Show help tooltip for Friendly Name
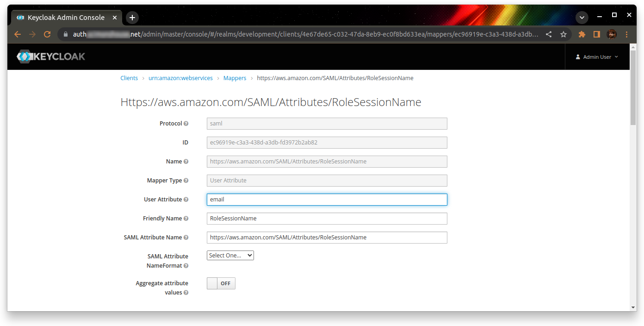The image size is (644, 326). pyautogui.click(x=186, y=219)
